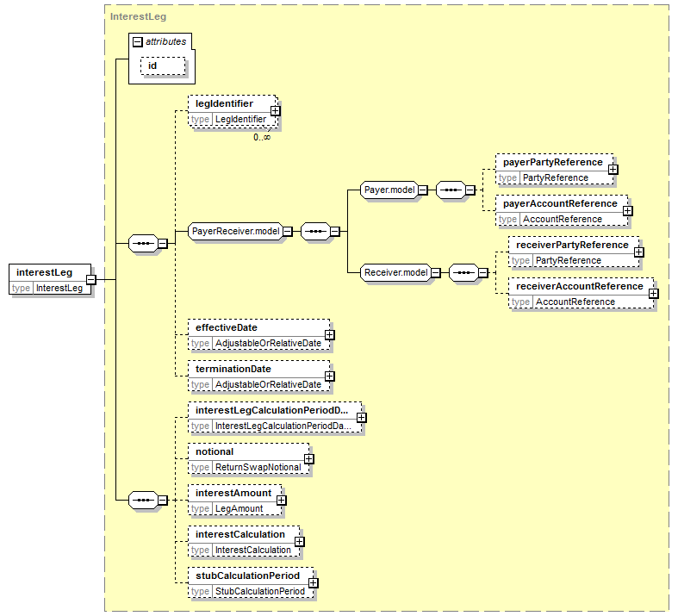The image size is (678, 616).
Task: Select the sequence icon after PayerReceiver.model
Action: 315,231
